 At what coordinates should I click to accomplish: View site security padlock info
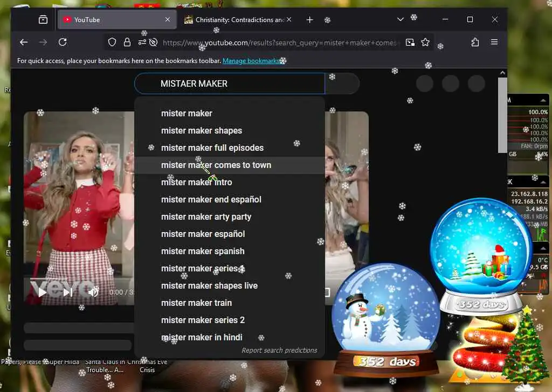(x=127, y=43)
